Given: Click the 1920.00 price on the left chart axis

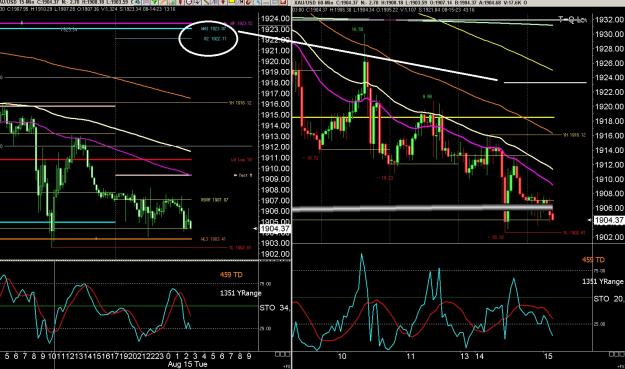Looking at the screenshot, I should click(275, 61).
